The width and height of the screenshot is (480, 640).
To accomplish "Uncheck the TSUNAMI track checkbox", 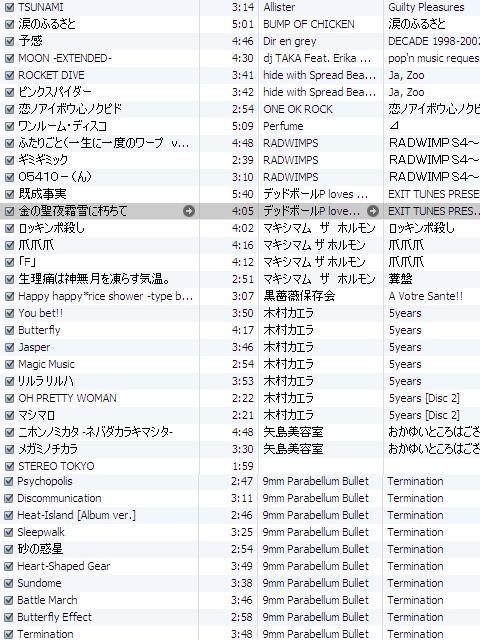I will tap(9, 7).
